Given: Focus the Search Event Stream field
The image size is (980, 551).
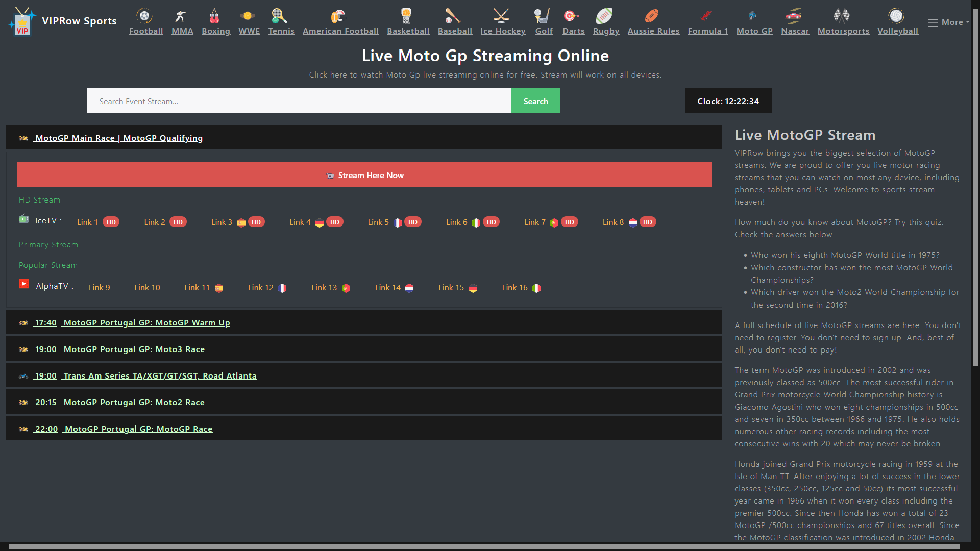Looking at the screenshot, I should point(299,101).
